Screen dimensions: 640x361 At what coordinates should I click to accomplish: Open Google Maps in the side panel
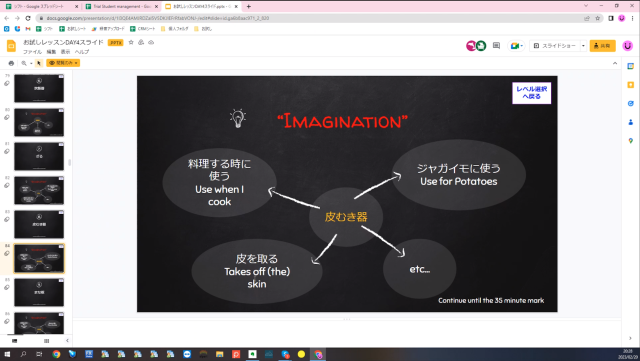(631, 141)
